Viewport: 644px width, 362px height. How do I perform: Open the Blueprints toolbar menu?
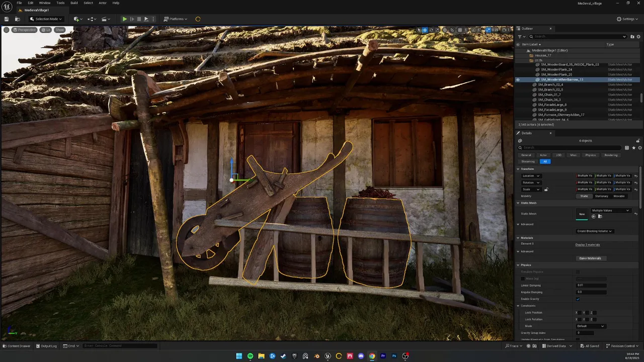coord(92,19)
